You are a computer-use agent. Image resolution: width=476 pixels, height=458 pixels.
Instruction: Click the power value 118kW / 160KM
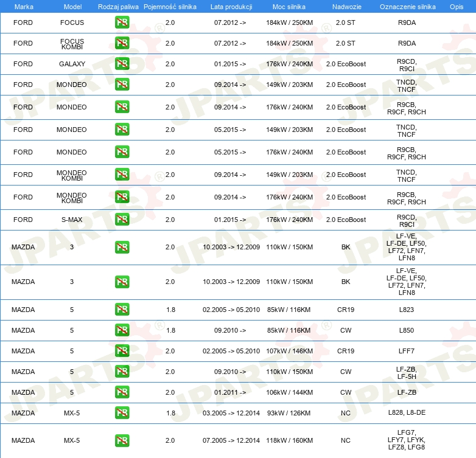click(289, 440)
